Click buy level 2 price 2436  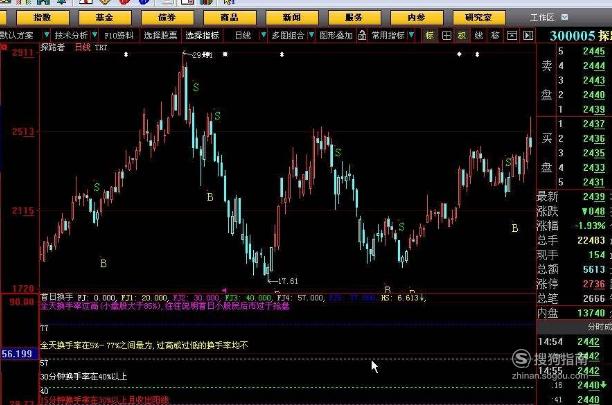tap(594, 139)
